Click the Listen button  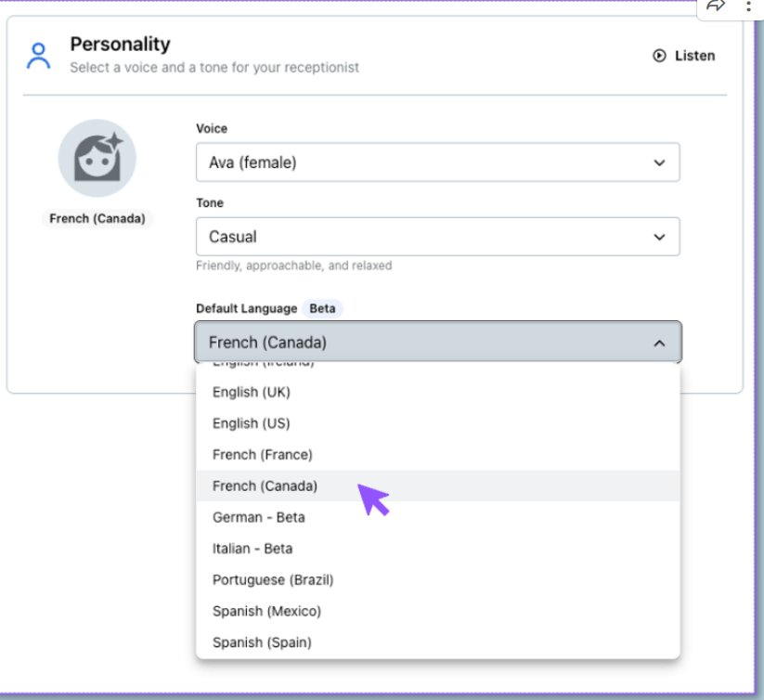tap(684, 56)
